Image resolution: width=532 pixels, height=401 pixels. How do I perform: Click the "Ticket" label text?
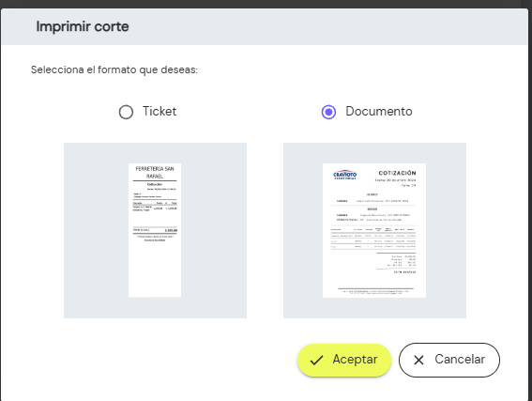coord(160,112)
